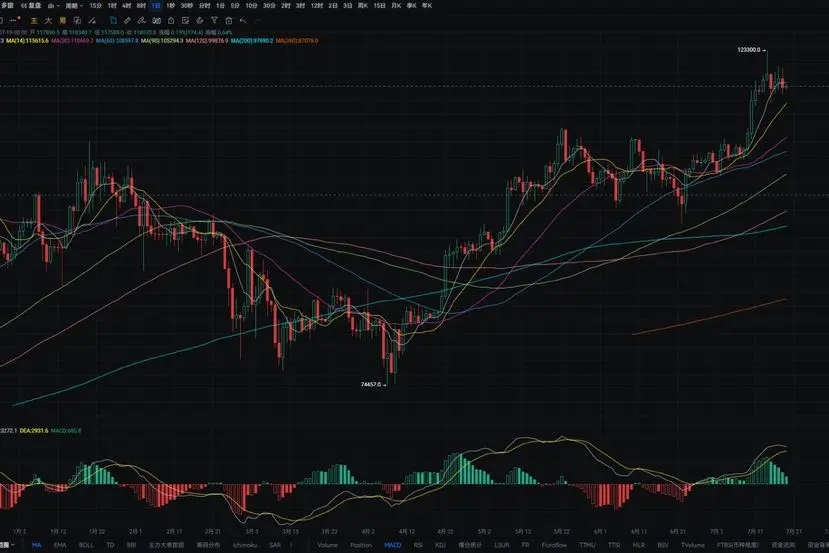Screen dimensions: 829x553
Task: Toggle the TD indicator
Action: click(110, 545)
